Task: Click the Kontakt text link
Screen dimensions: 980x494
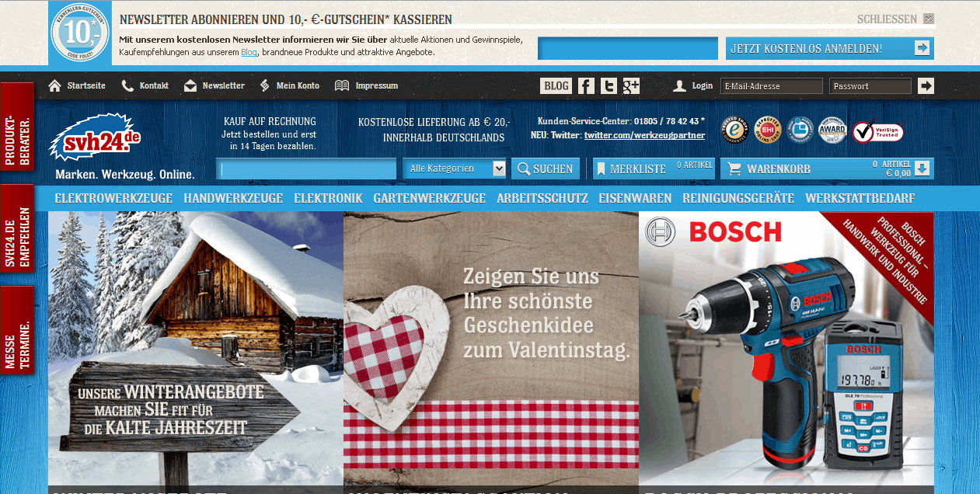Action: tap(154, 85)
